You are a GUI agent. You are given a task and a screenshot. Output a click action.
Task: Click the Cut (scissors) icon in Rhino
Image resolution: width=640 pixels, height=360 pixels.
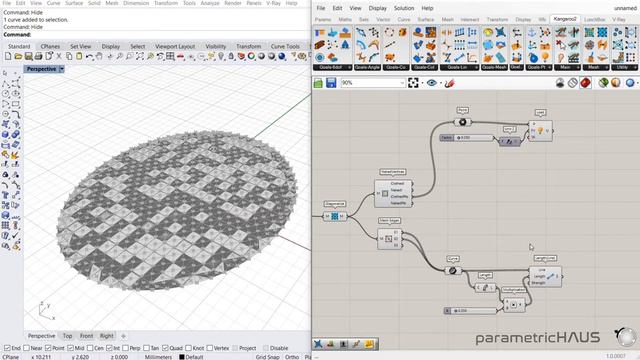(x=59, y=56)
